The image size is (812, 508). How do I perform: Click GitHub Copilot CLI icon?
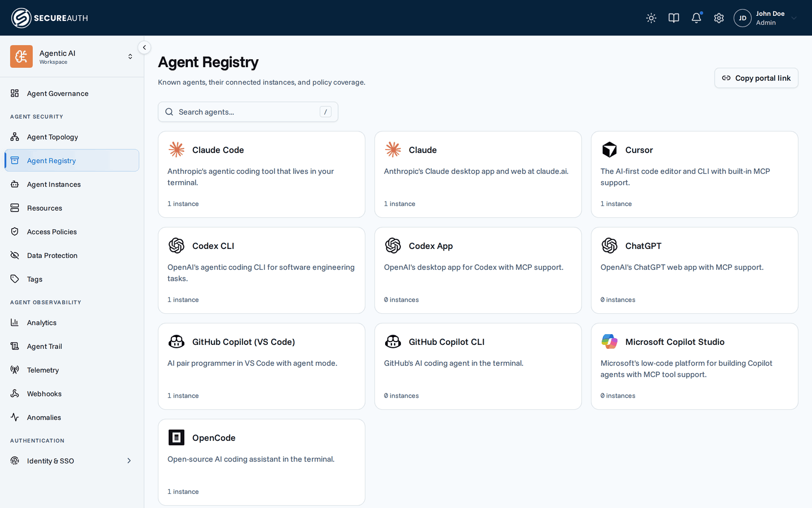click(x=393, y=341)
